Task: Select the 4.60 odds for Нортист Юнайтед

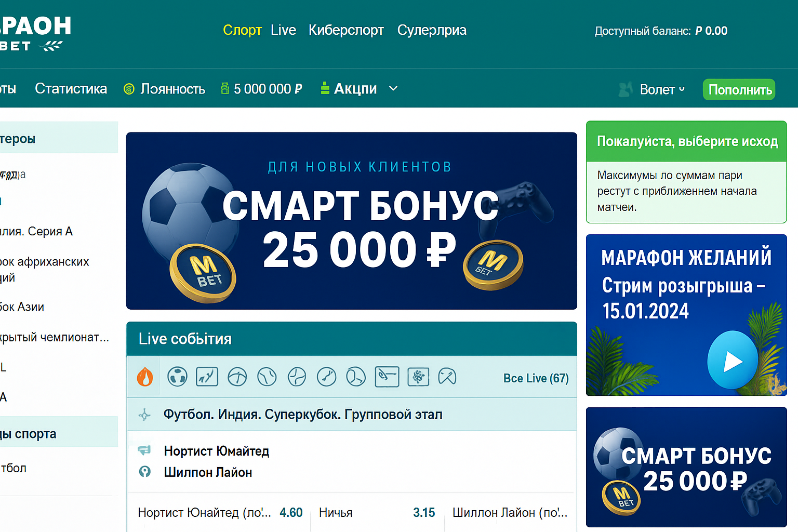Action: click(x=291, y=513)
